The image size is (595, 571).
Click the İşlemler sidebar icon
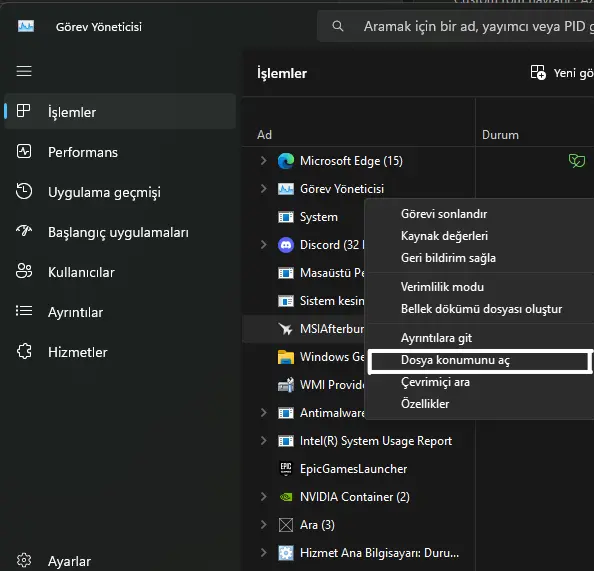tap(24, 111)
